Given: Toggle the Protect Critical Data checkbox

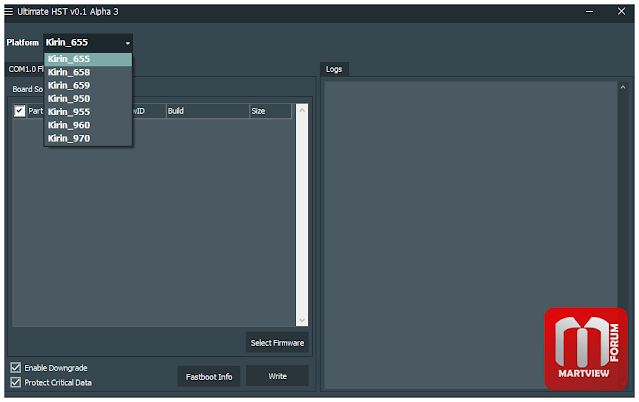Looking at the screenshot, I should point(15,382).
